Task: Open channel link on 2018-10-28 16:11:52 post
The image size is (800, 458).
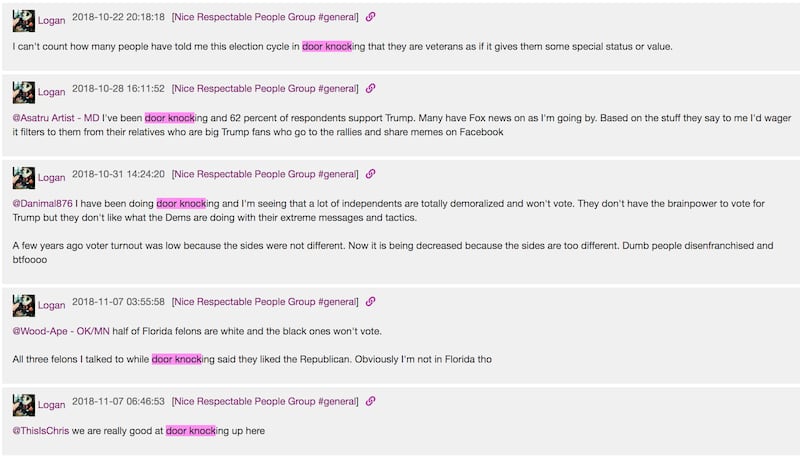Action: coord(265,88)
